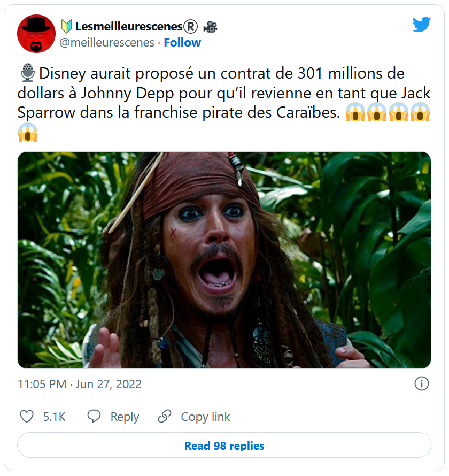Open the 11:05 PM Jun 27, 2022 timestamp
Viewport: 449px width, 476px height.
pyautogui.click(x=80, y=384)
